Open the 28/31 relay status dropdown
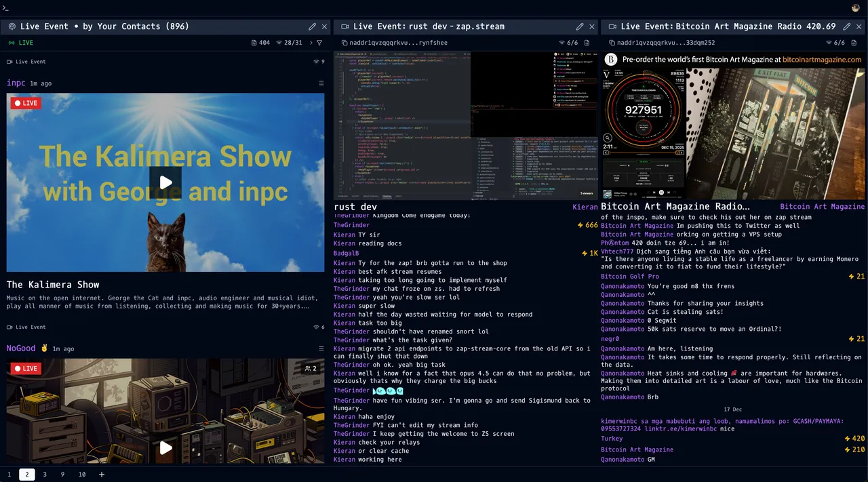This screenshot has height=482, width=868. 288,43
